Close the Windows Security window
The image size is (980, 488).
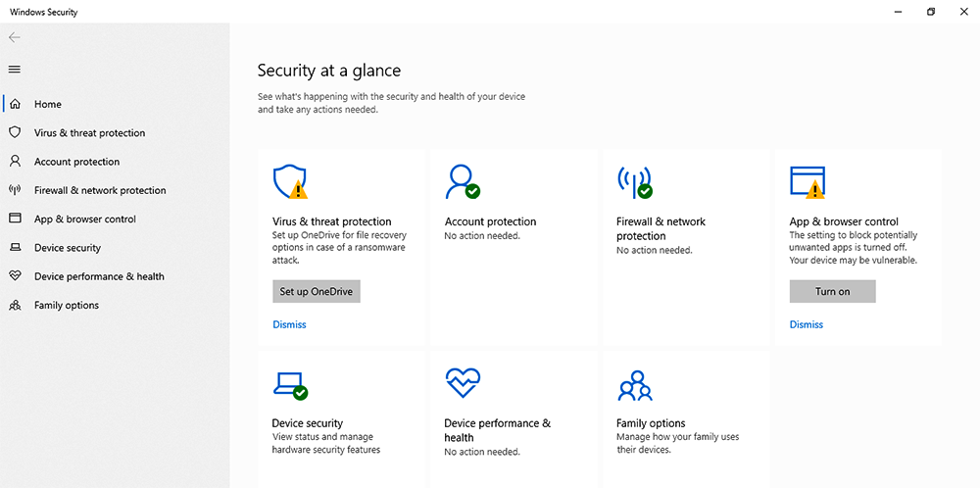[963, 12]
